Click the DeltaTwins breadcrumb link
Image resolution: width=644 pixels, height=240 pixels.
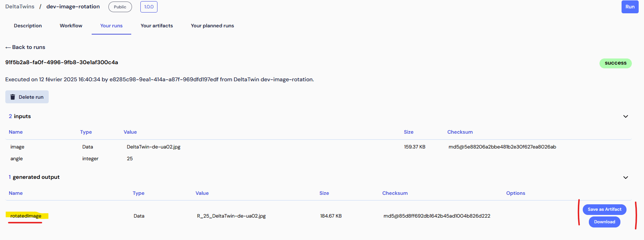(20, 7)
